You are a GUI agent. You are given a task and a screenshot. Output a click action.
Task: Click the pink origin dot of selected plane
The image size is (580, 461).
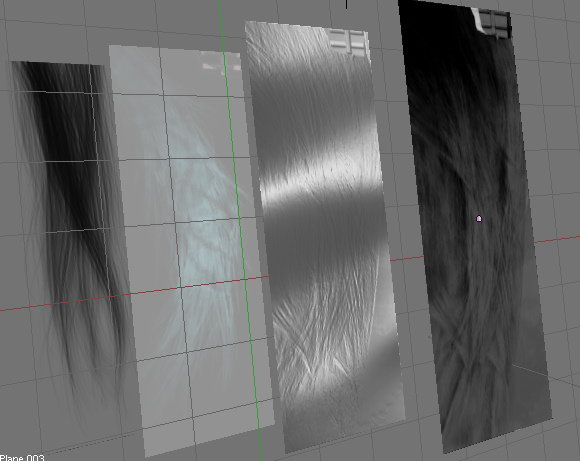[x=479, y=219]
